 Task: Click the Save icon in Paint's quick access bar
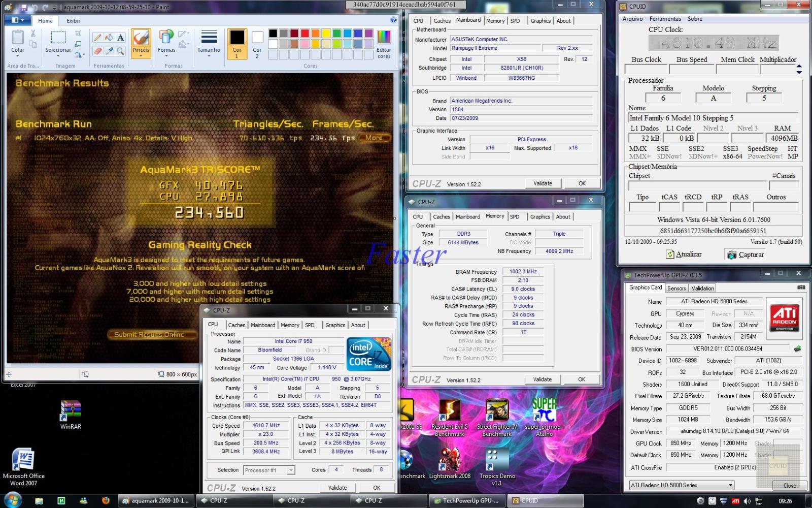(24, 8)
